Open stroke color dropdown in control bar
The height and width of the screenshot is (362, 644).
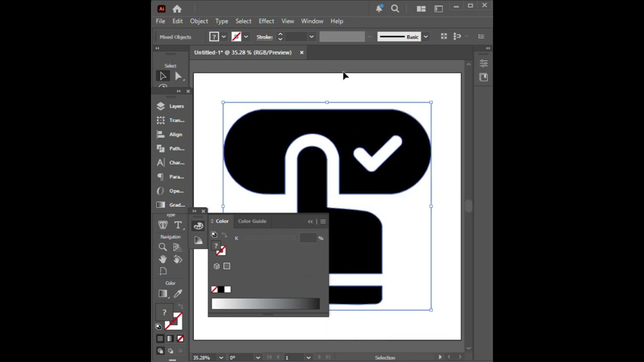pos(246,37)
